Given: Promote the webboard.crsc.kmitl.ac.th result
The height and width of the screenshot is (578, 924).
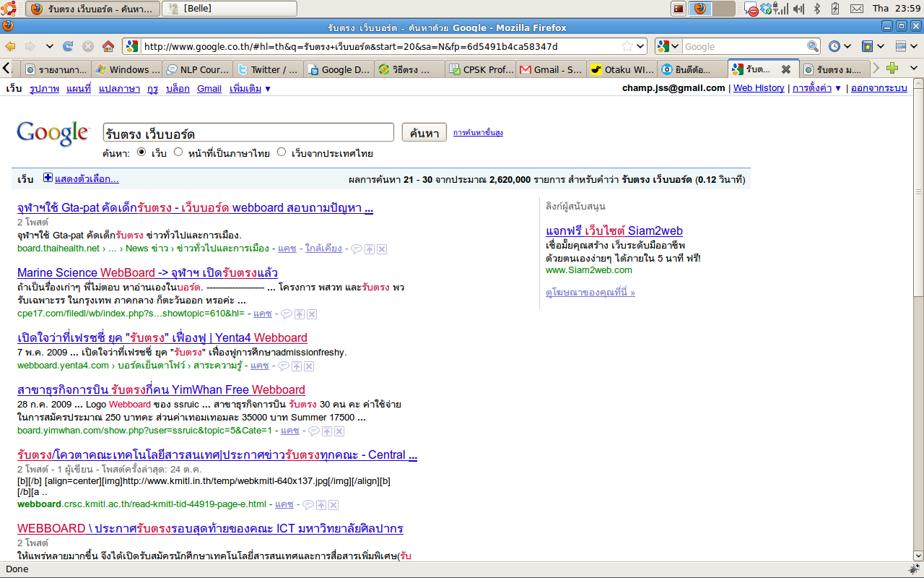Looking at the screenshot, I should pos(321,504).
